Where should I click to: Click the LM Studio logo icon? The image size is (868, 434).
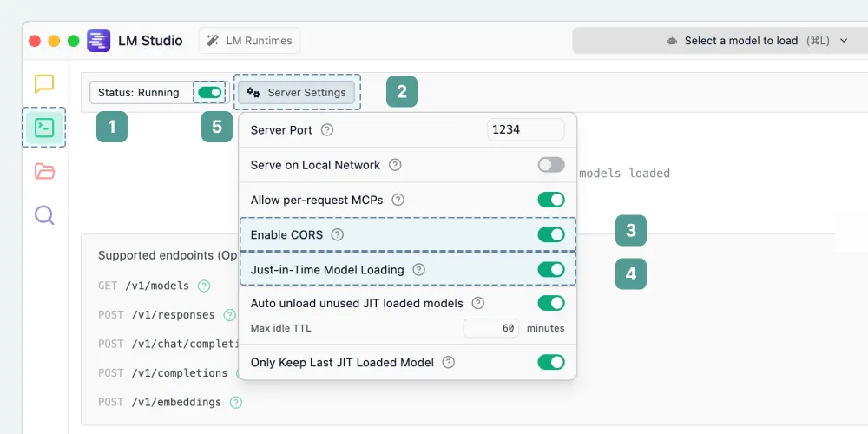coord(99,41)
